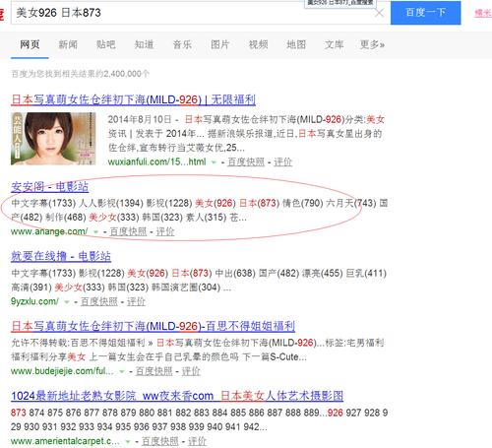Open first result titled 无限福利

click(x=133, y=99)
